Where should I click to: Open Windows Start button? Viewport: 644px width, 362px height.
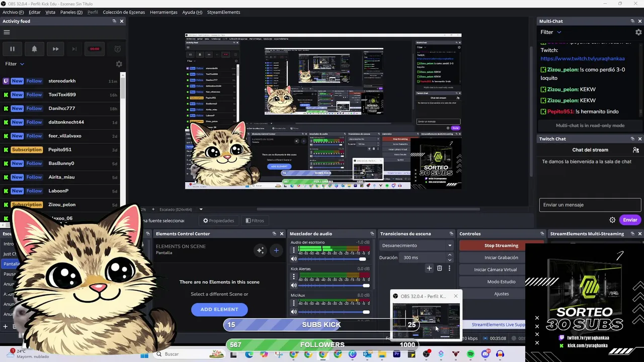coord(144,354)
